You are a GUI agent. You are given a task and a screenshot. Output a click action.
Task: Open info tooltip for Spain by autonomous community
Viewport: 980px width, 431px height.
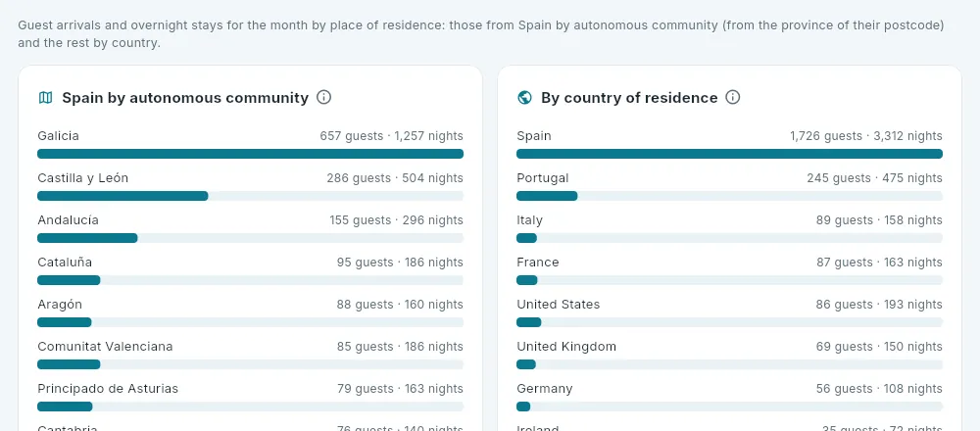click(x=323, y=97)
